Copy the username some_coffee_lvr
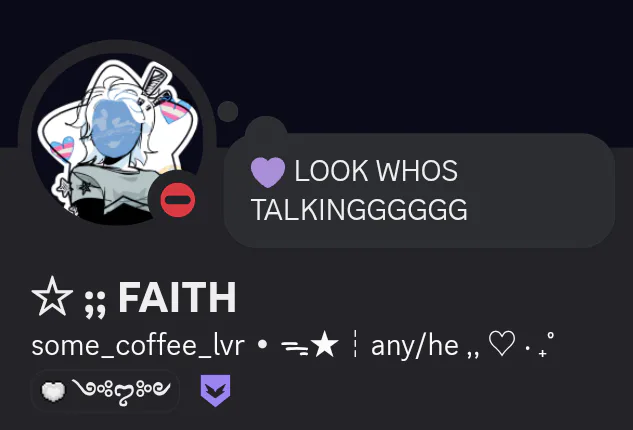This screenshot has width=633, height=430. pos(138,346)
